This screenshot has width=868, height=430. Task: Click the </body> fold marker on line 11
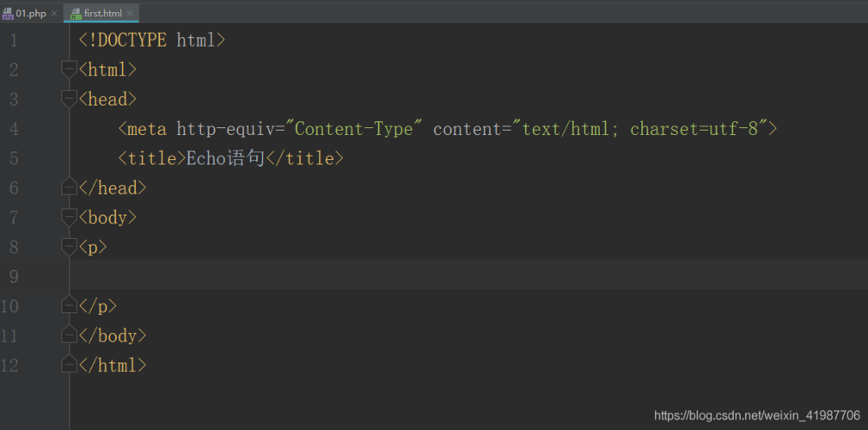tap(70, 335)
